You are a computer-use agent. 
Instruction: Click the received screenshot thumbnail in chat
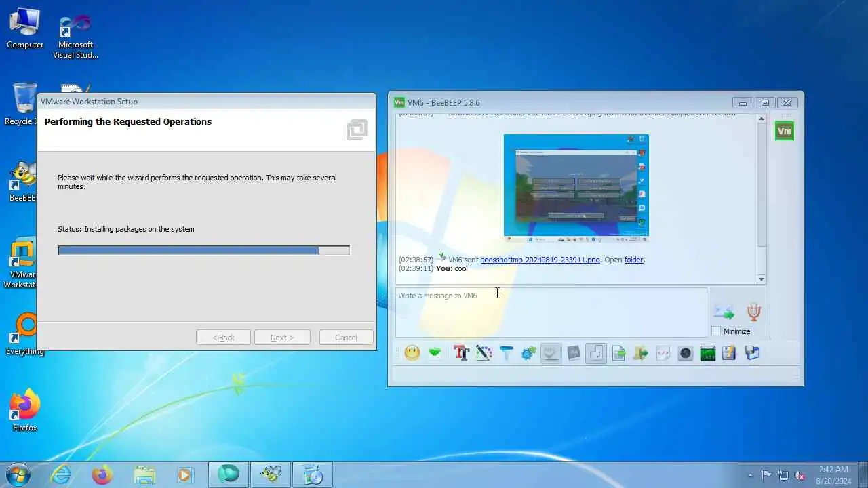click(576, 188)
